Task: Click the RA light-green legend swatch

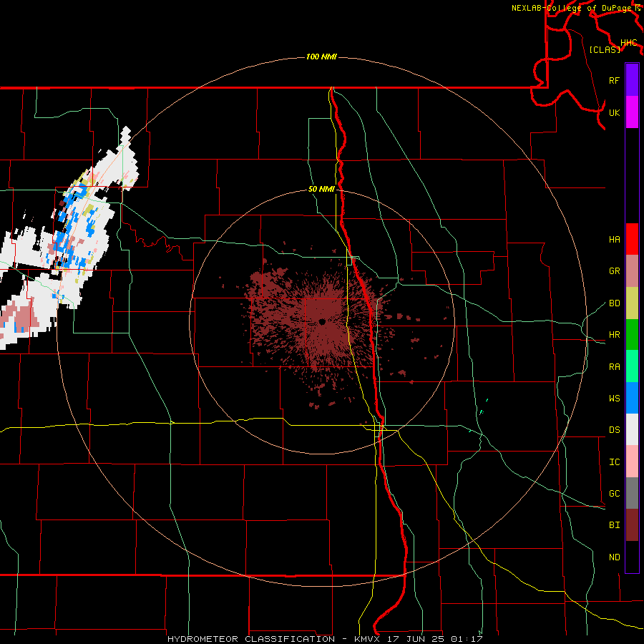Action: 632,366
